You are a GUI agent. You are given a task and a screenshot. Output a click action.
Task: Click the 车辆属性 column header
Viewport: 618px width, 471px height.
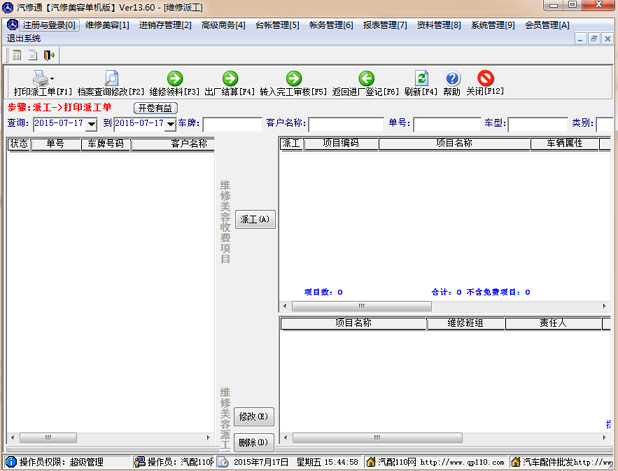pyautogui.click(x=564, y=143)
